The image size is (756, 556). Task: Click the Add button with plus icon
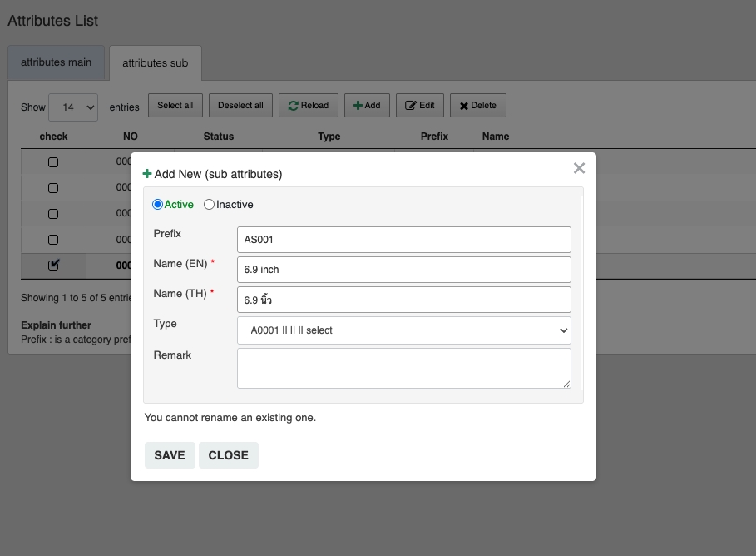(x=367, y=106)
